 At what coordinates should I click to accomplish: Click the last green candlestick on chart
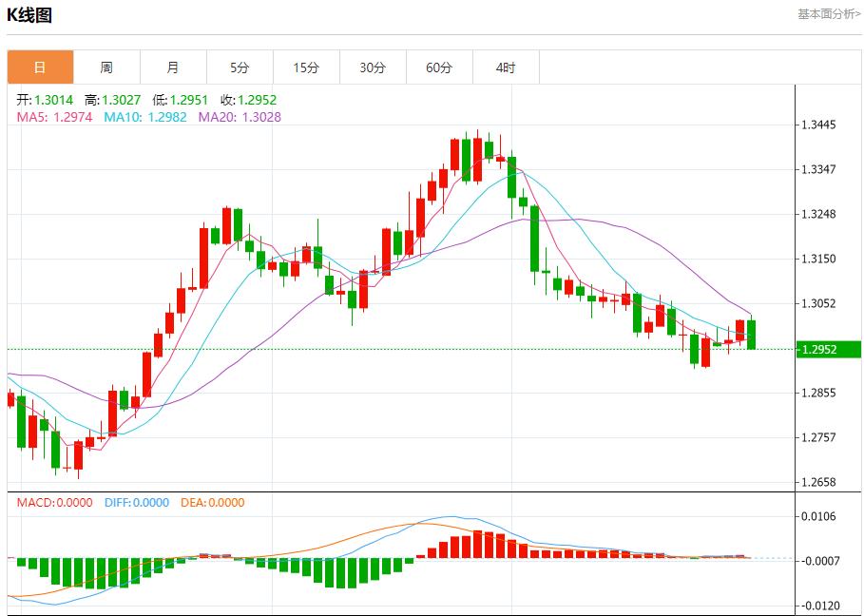click(752, 335)
